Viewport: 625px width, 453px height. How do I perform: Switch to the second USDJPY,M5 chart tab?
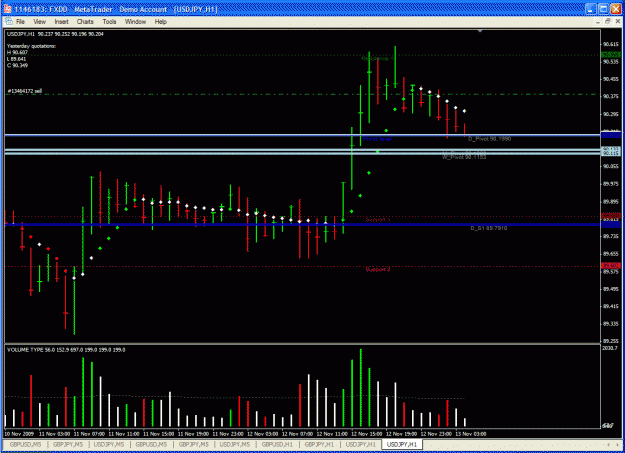coord(235,444)
